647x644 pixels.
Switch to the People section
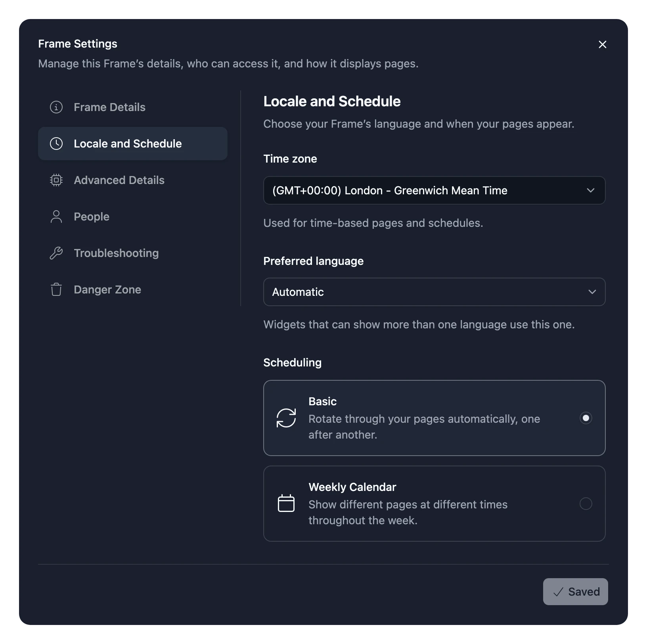coord(133,217)
